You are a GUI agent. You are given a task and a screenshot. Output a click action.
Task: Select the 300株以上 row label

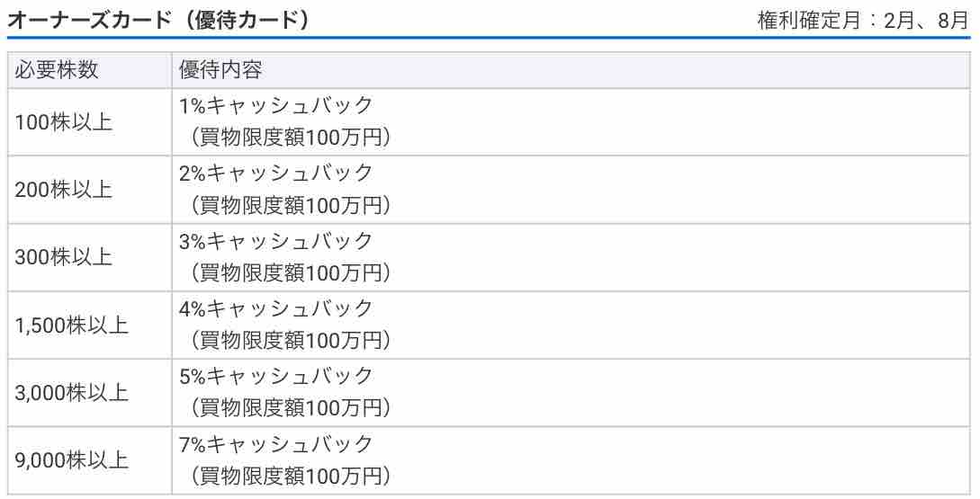coord(63,257)
